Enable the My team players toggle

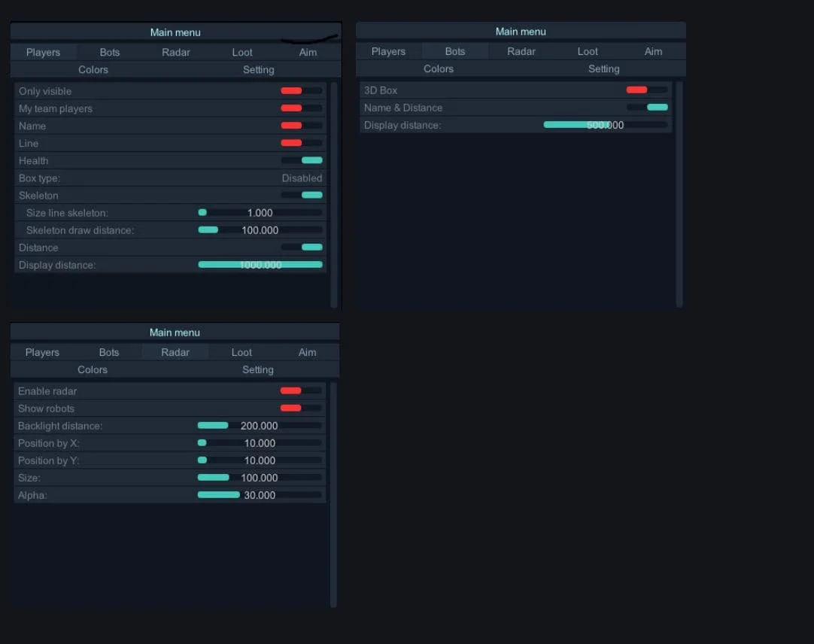coord(301,108)
